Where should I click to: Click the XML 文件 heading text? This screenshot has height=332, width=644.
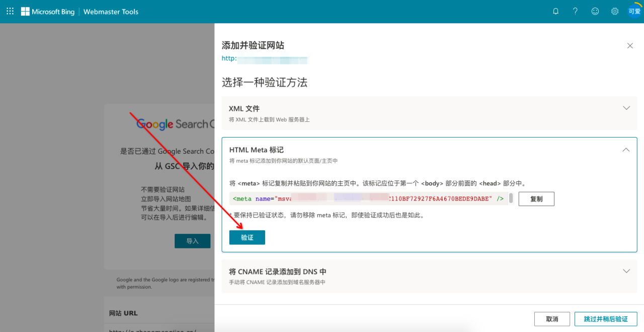coord(244,108)
